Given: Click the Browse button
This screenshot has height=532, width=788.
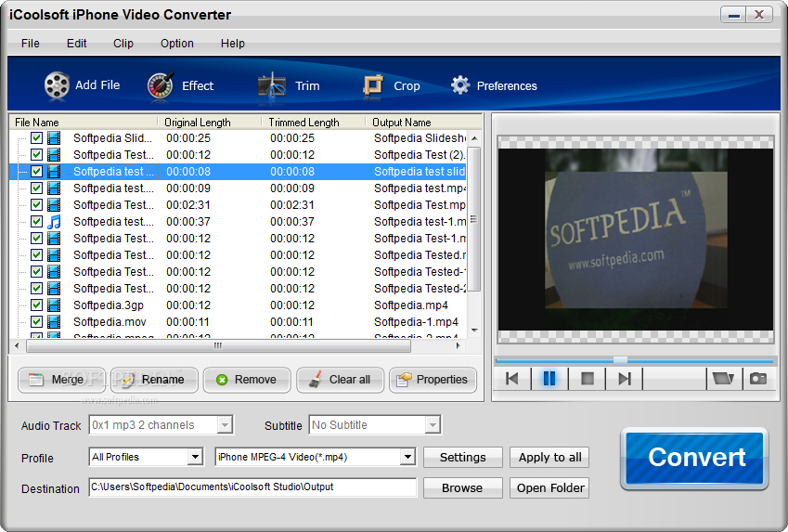Looking at the screenshot, I should (x=463, y=487).
